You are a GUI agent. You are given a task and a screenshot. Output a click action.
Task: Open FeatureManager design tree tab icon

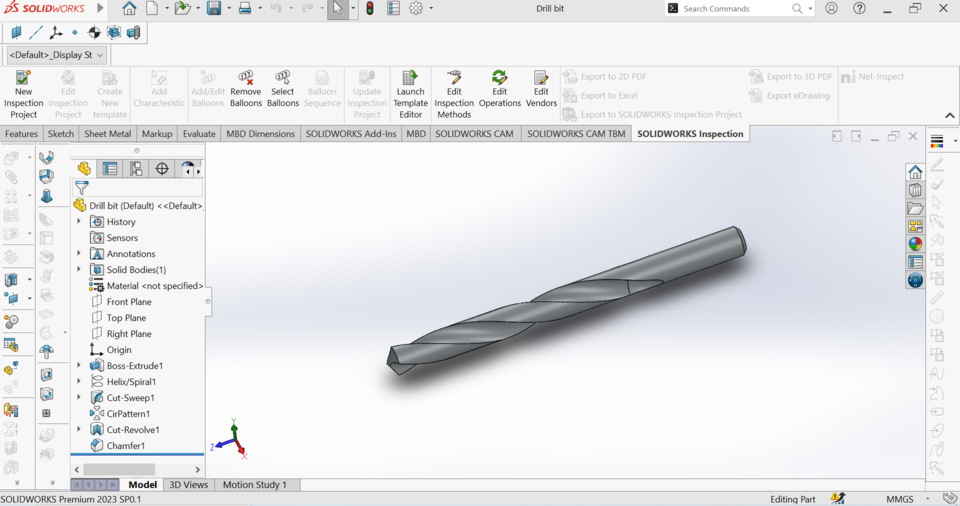(84, 168)
